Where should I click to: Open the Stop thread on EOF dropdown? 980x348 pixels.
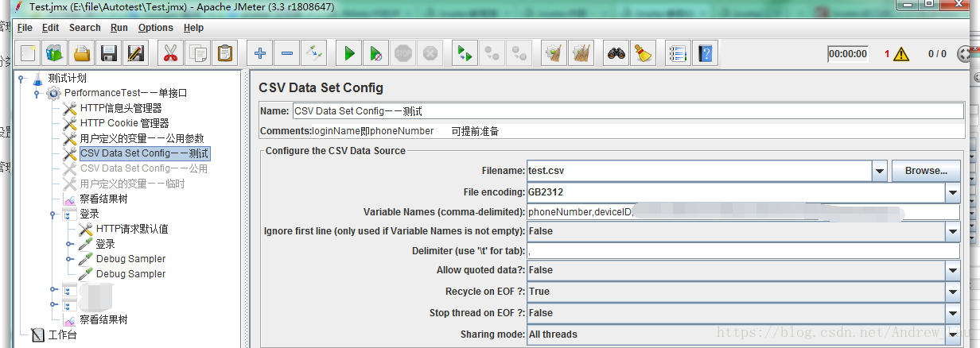coord(952,313)
